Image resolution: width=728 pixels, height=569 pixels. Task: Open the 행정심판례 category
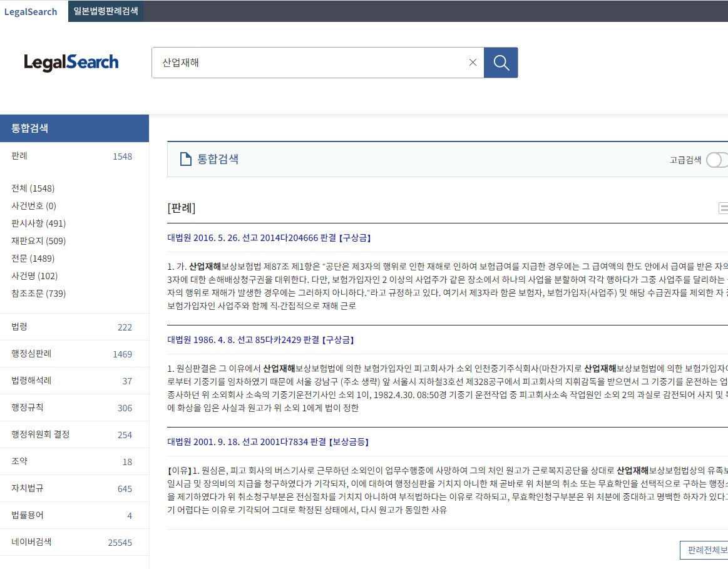[74, 354]
